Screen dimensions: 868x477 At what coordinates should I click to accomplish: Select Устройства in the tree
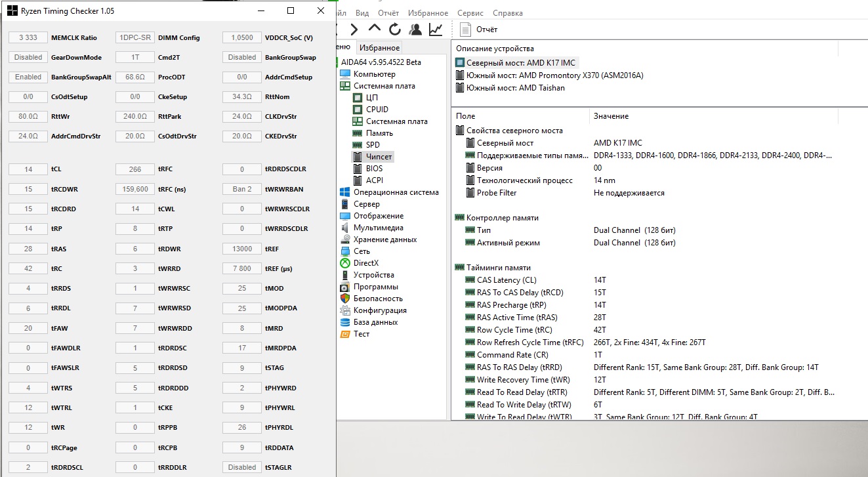pos(374,275)
